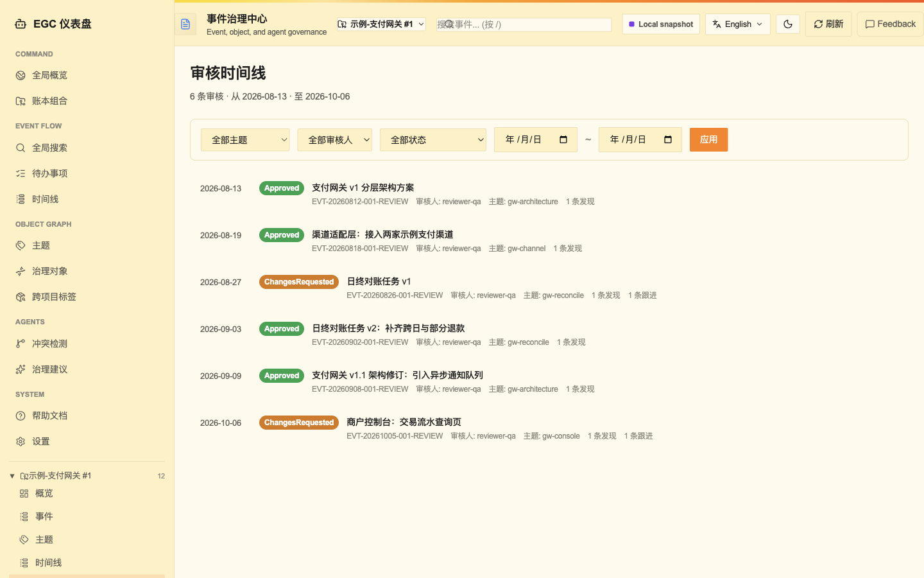Viewport: 924px width, 578px height.
Task: Click the date 2026-08-19 in the timeline
Action: click(221, 235)
